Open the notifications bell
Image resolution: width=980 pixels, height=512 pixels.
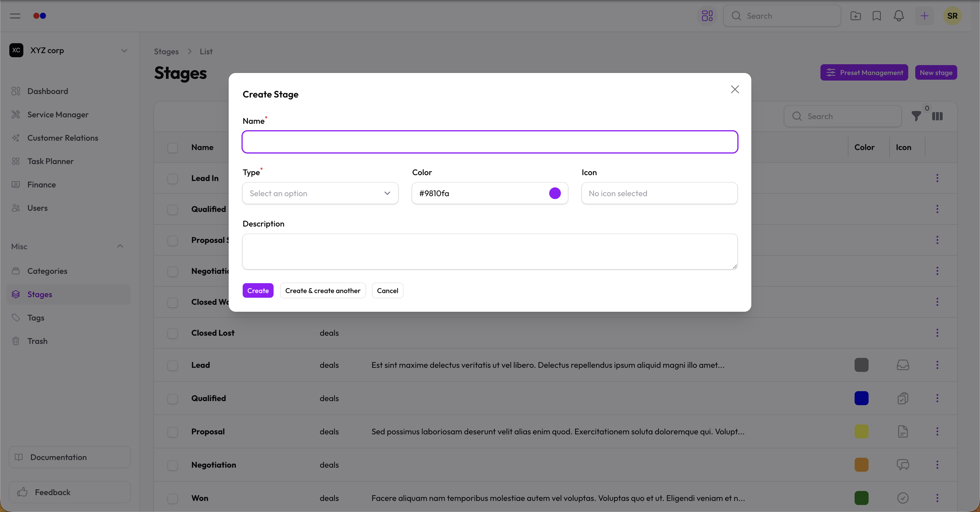coord(899,15)
